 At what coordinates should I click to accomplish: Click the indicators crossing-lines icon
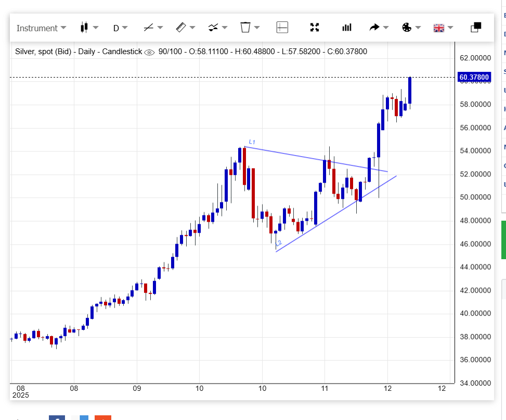click(213, 28)
